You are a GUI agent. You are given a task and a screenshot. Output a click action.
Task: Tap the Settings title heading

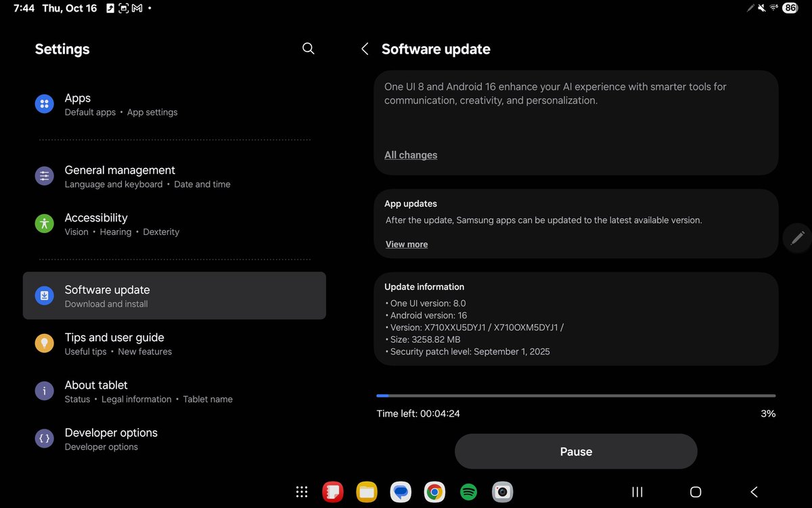[62, 49]
